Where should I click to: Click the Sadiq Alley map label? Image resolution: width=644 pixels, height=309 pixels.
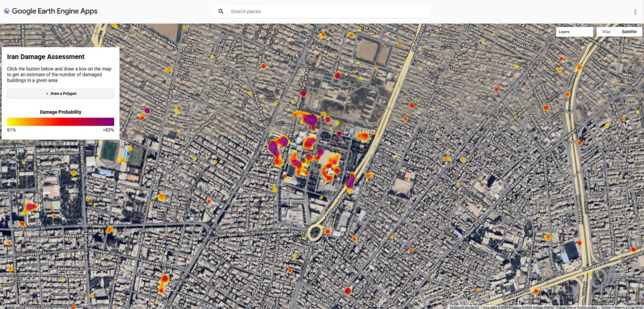pyautogui.click(x=154, y=248)
